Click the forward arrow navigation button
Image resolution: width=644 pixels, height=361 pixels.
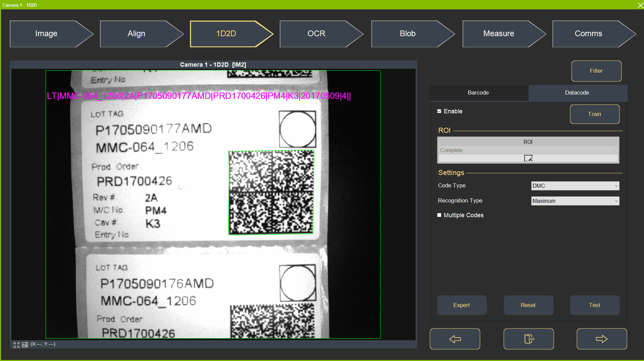(602, 339)
